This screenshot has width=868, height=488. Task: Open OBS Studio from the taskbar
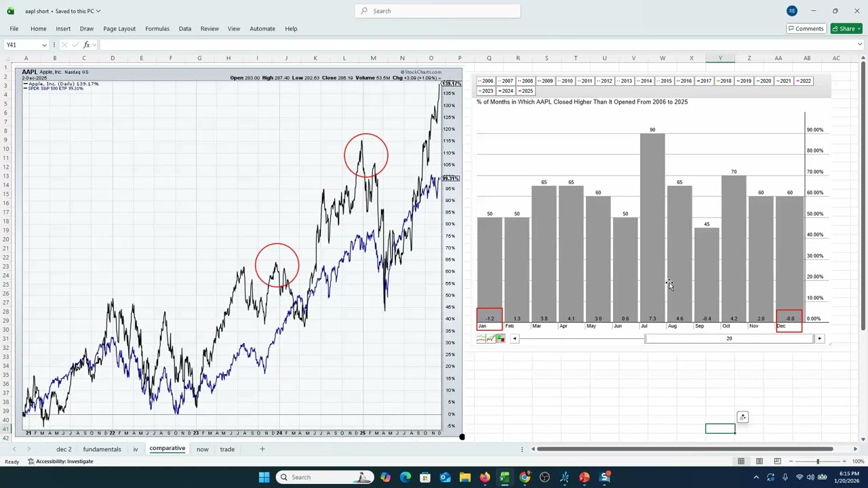tap(545, 477)
